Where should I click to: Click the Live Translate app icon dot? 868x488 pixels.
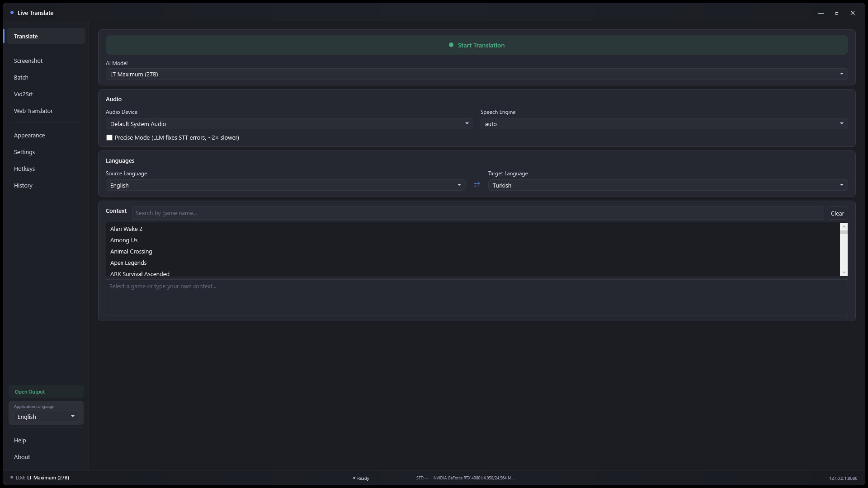[12, 13]
